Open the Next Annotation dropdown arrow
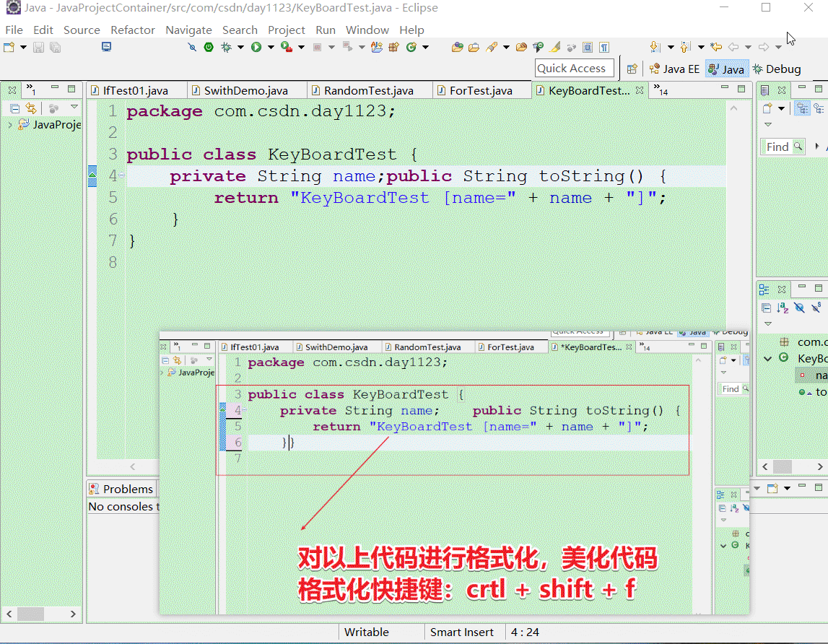Viewport: 828px width, 644px height. [671, 47]
